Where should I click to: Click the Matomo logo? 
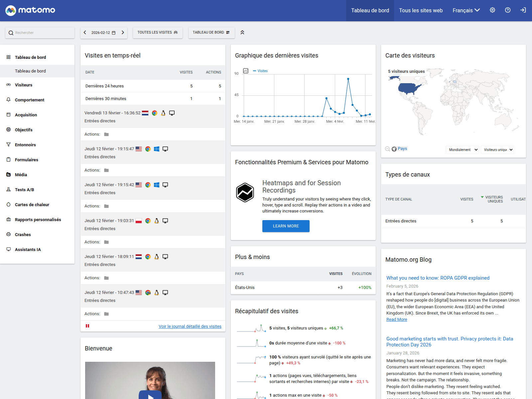click(x=30, y=10)
